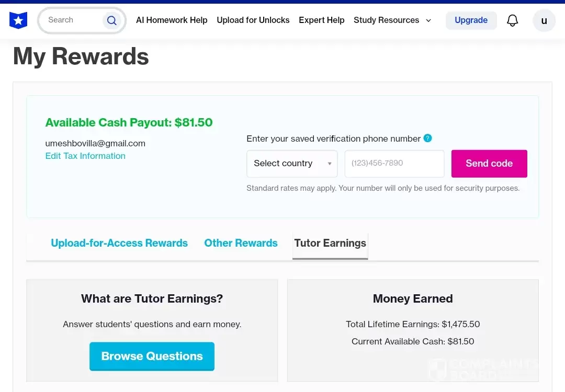Go to Upload for Unlocks
565x392 pixels.
pos(253,20)
